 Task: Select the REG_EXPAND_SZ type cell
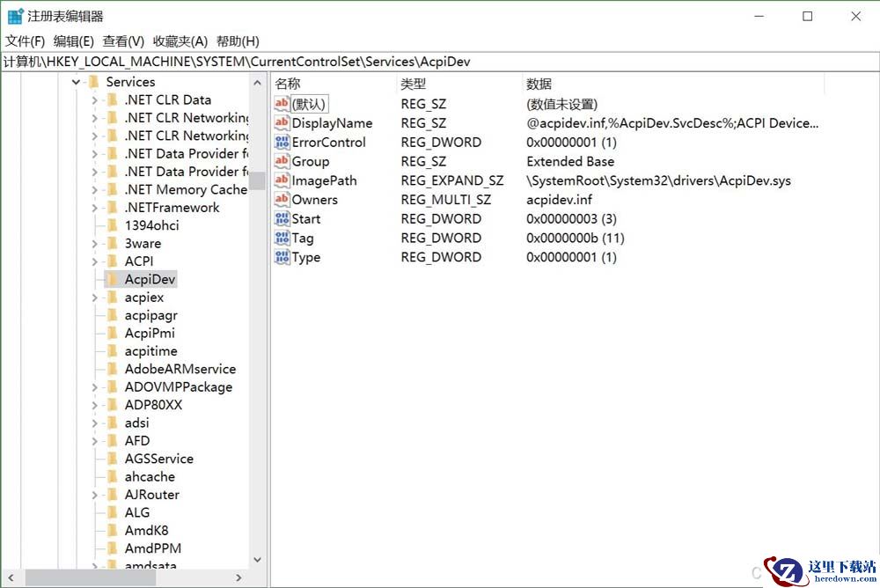452,180
